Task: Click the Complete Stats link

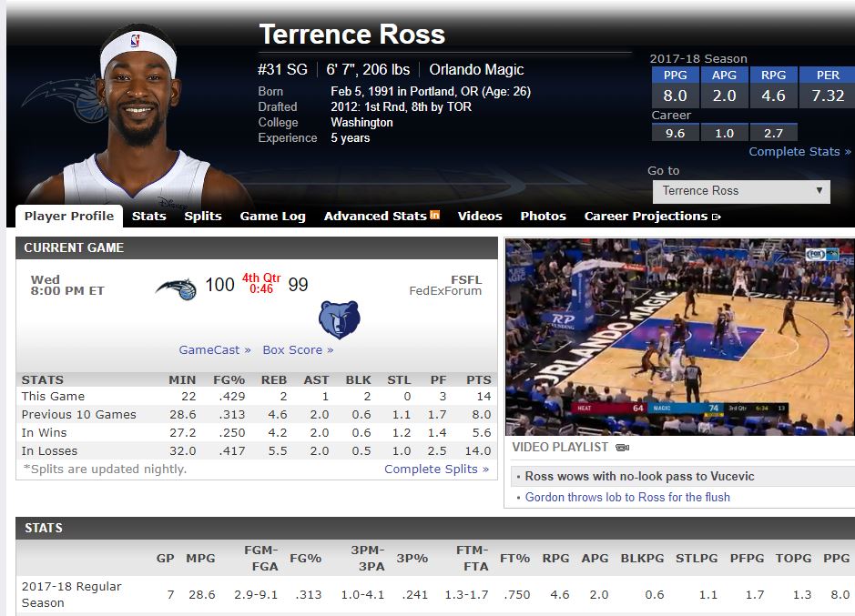Action: tap(799, 152)
